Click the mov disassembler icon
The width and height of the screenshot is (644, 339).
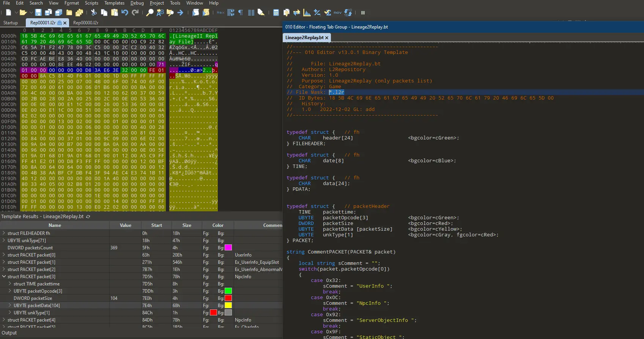click(338, 13)
